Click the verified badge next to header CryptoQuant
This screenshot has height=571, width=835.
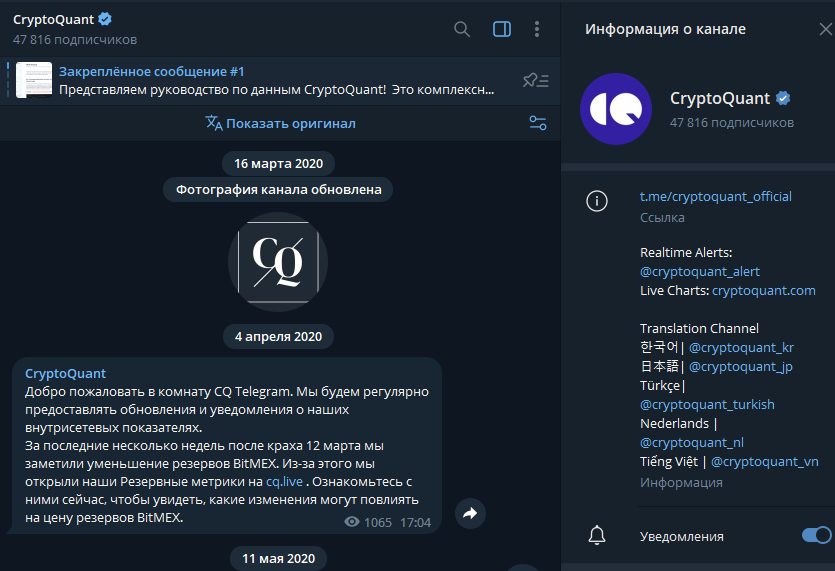pyautogui.click(x=105, y=20)
